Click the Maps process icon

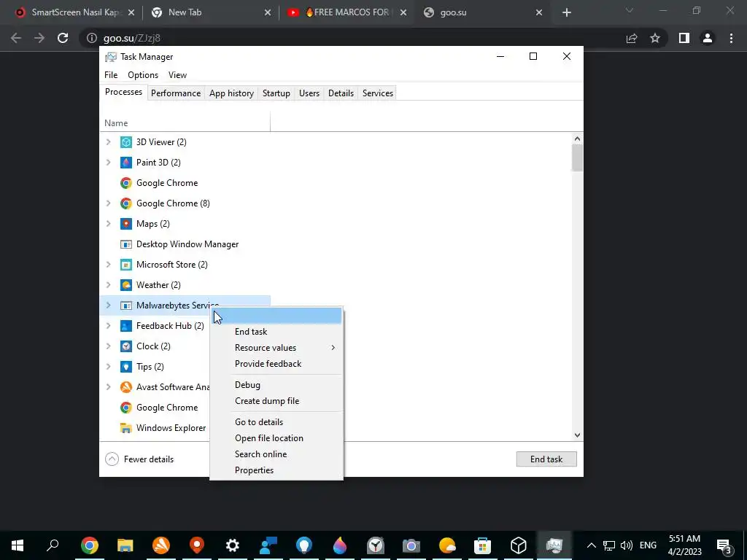tap(125, 224)
